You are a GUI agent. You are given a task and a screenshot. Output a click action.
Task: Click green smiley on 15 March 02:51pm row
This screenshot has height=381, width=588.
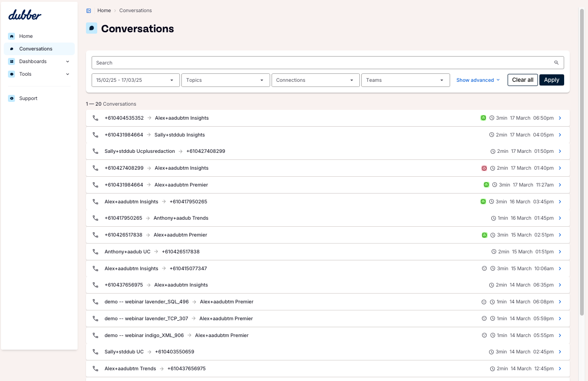(485, 235)
